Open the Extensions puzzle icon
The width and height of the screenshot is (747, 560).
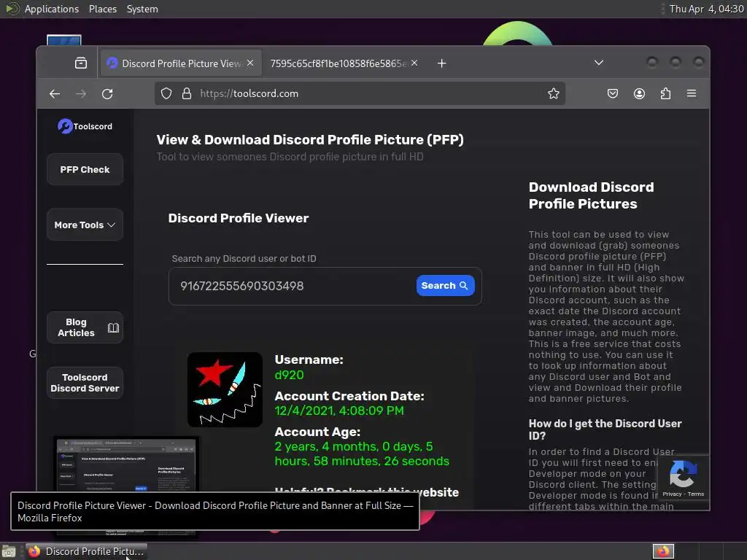[x=665, y=94]
